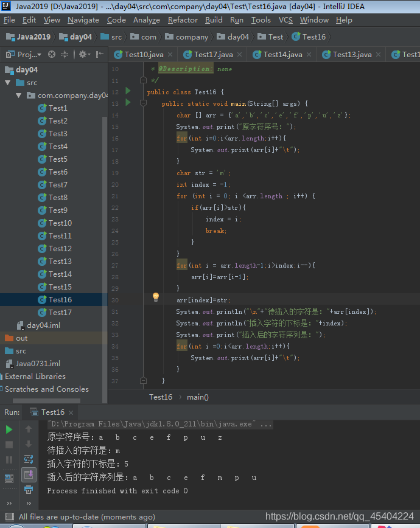Click Project panel vertical scrollbar

click(105, 259)
